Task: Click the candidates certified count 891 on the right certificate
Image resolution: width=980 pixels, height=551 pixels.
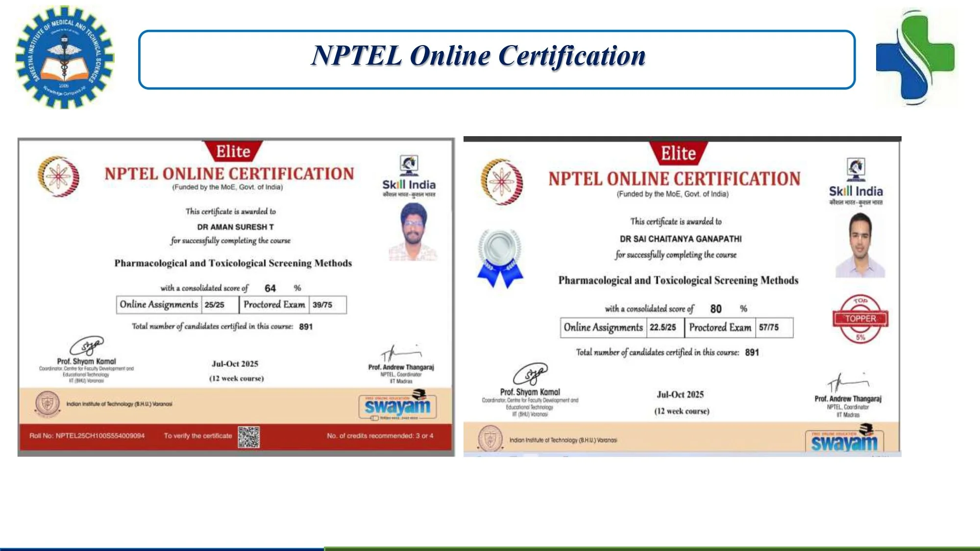Action: 752,352
